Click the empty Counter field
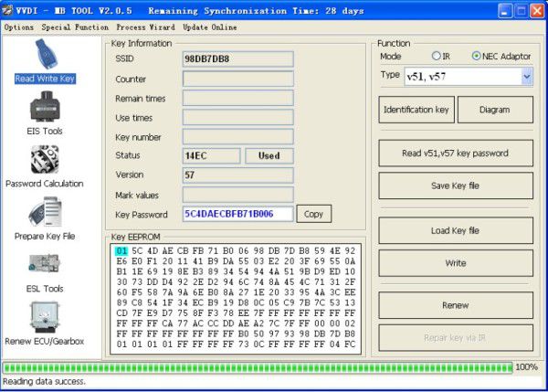The width and height of the screenshot is (548, 392). [238, 79]
